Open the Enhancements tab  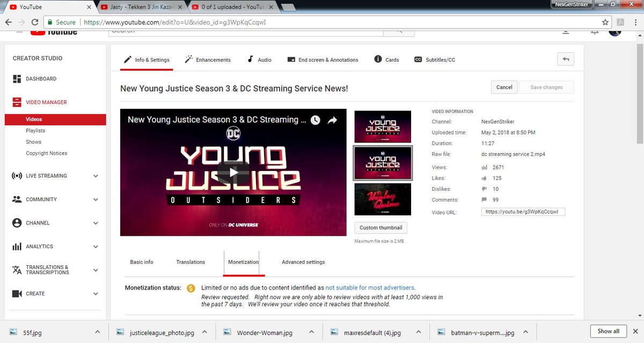click(x=208, y=60)
